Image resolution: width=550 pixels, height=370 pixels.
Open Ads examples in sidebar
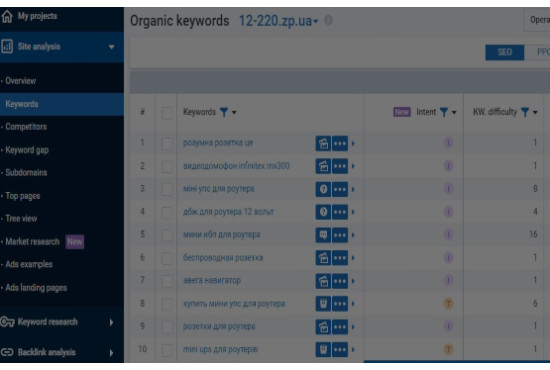click(29, 264)
